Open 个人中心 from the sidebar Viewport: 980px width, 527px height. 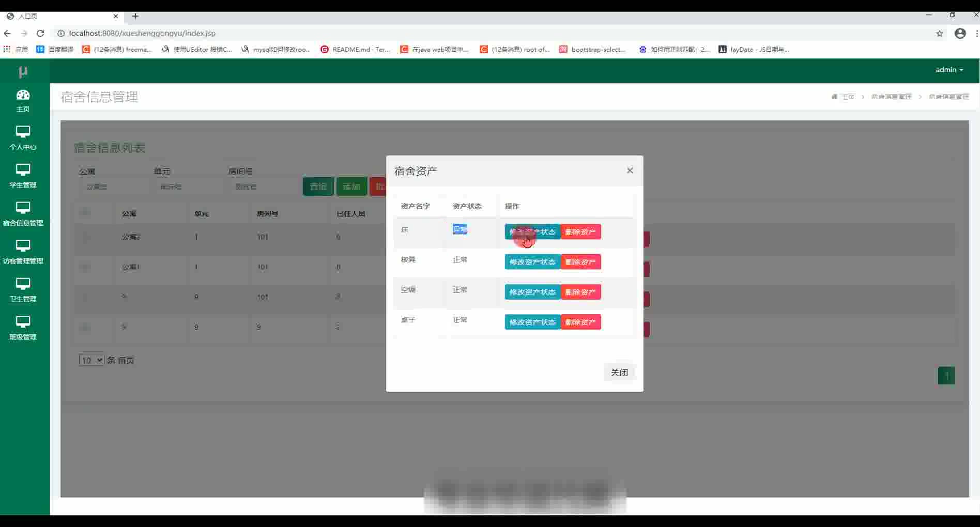23,138
